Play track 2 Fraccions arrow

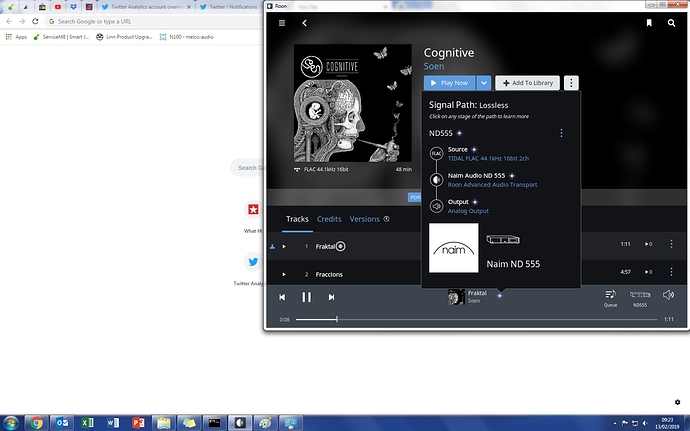pyautogui.click(x=284, y=274)
